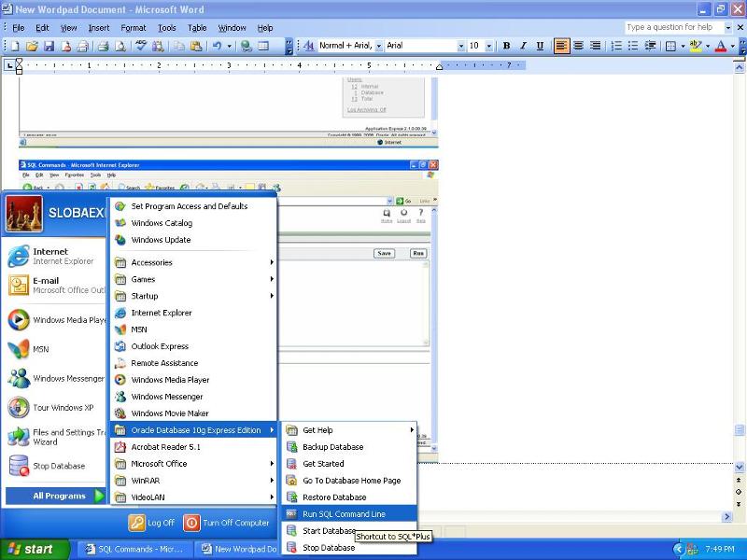The image size is (747, 560).
Task: Click the Increase Indent icon
Action: point(650,46)
